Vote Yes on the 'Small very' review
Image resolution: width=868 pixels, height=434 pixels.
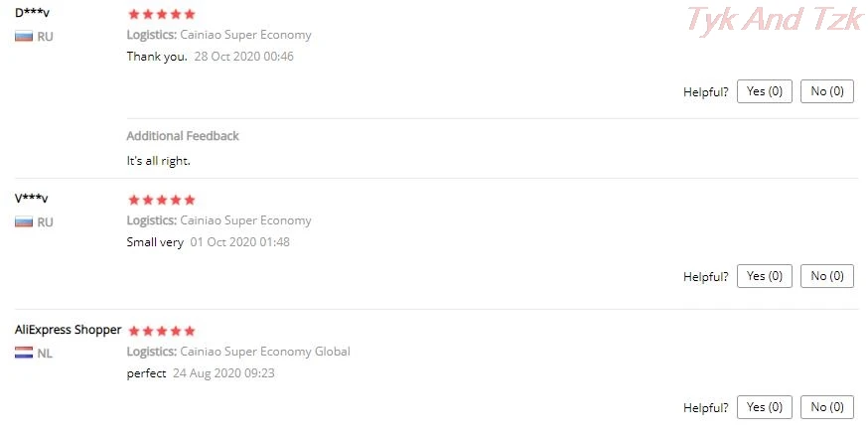point(765,276)
